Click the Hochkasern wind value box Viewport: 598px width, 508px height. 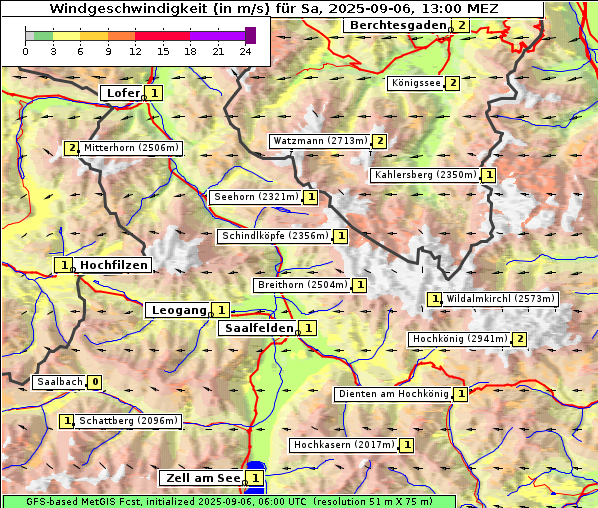[407, 445]
